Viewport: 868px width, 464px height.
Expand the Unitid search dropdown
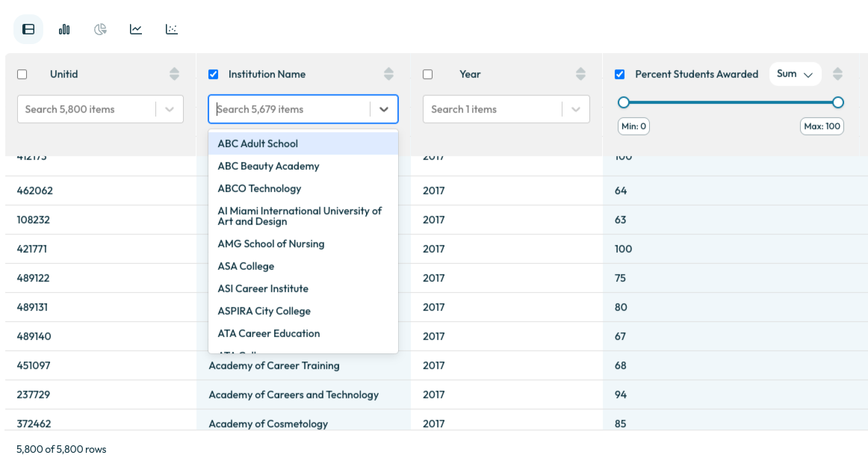[170, 109]
